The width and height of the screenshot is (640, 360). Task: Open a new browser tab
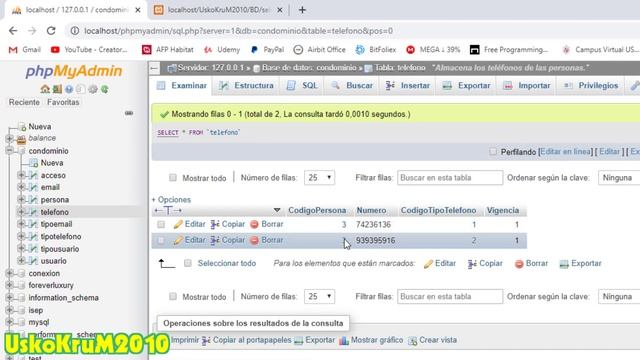(x=302, y=10)
